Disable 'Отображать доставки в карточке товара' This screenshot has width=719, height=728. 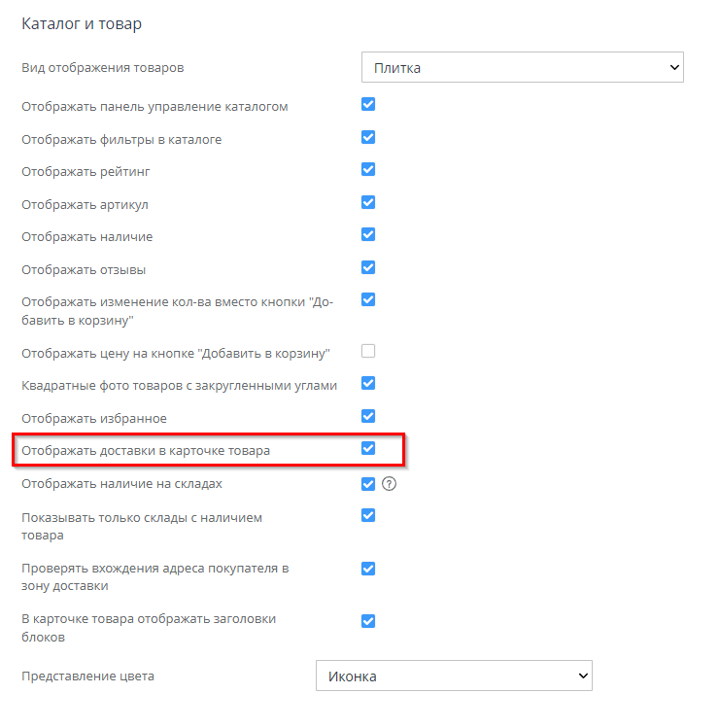[368, 449]
